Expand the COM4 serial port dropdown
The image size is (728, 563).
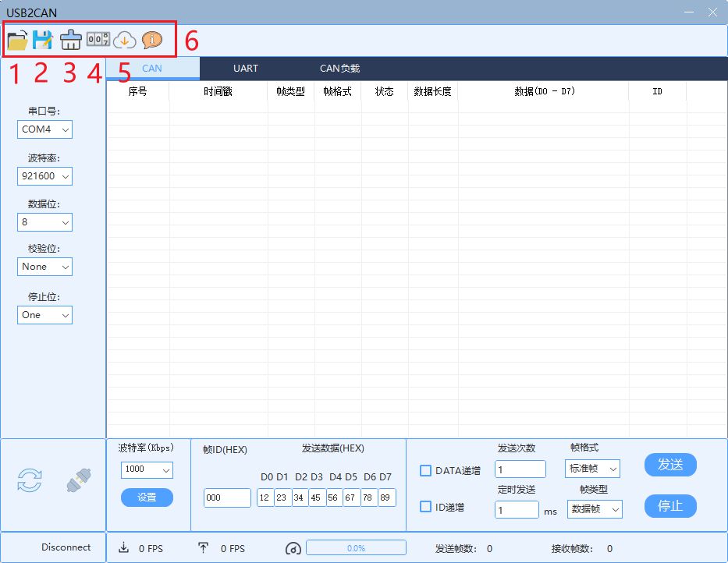click(45, 129)
